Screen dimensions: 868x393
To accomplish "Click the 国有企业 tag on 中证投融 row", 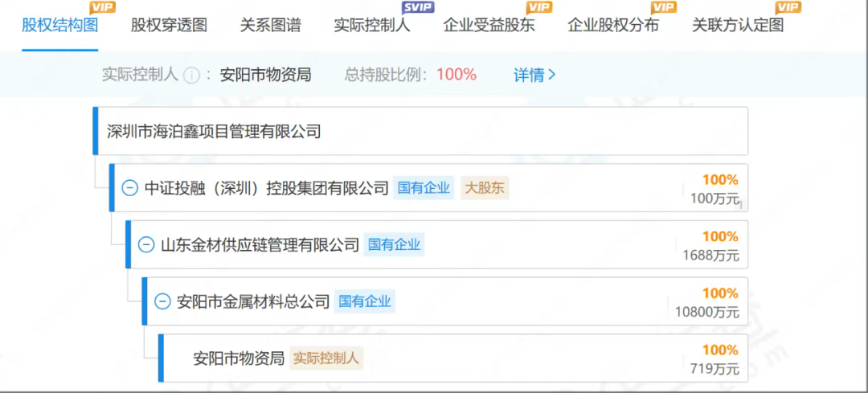I will coord(424,188).
